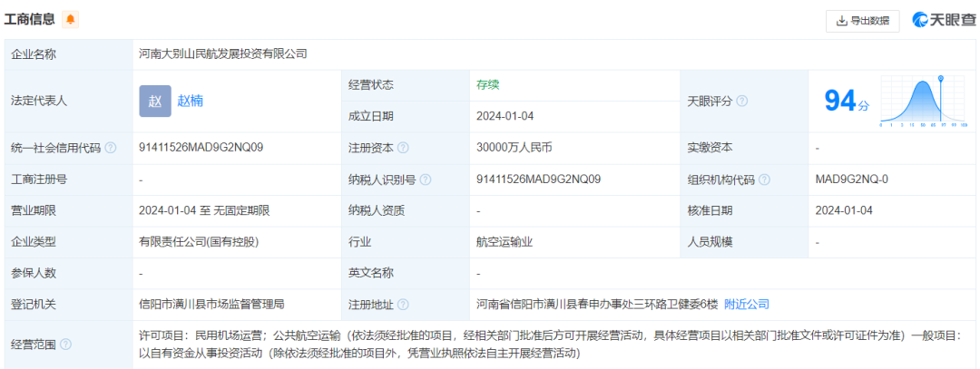Click the company name 河南大别山民航发展投资有限公司
This screenshot has width=980, height=369.
[x=223, y=54]
